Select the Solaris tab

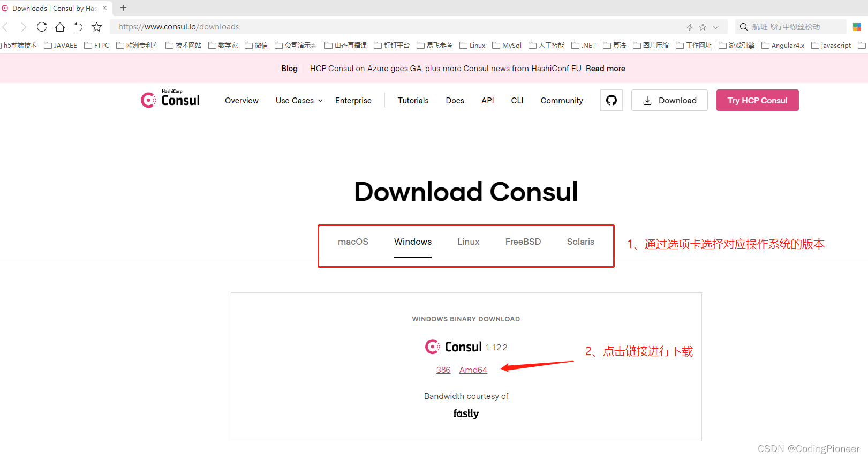[580, 242]
